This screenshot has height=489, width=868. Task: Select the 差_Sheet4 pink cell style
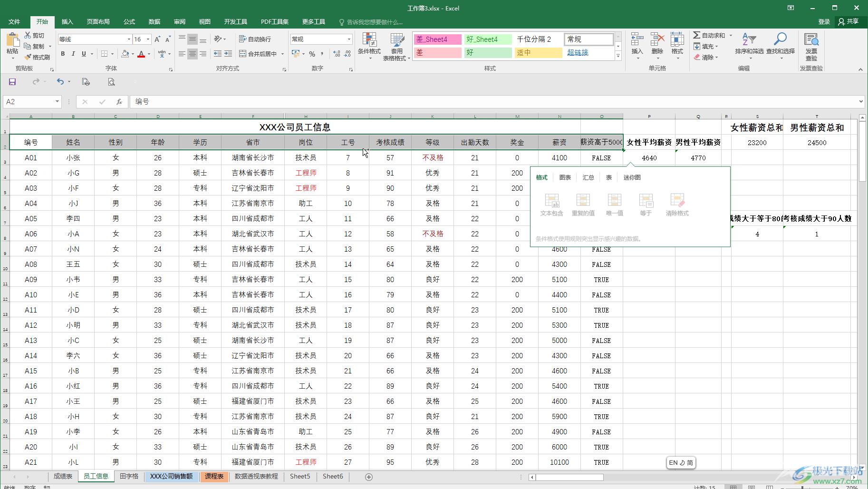437,39
